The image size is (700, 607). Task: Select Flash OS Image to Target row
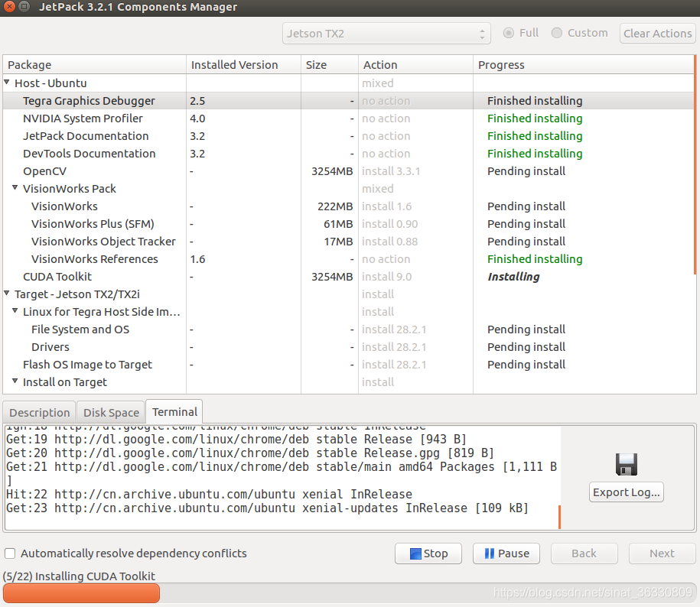click(x=348, y=365)
